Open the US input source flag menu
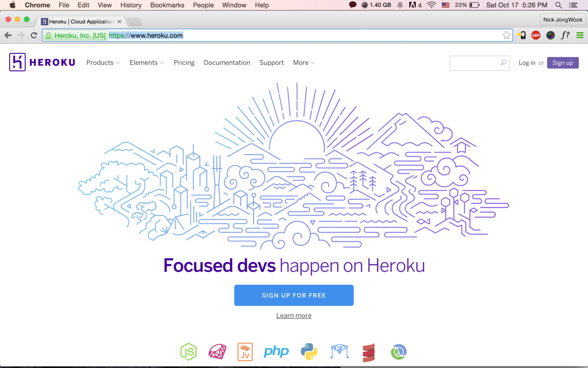This screenshot has width=588, height=368. (x=445, y=5)
